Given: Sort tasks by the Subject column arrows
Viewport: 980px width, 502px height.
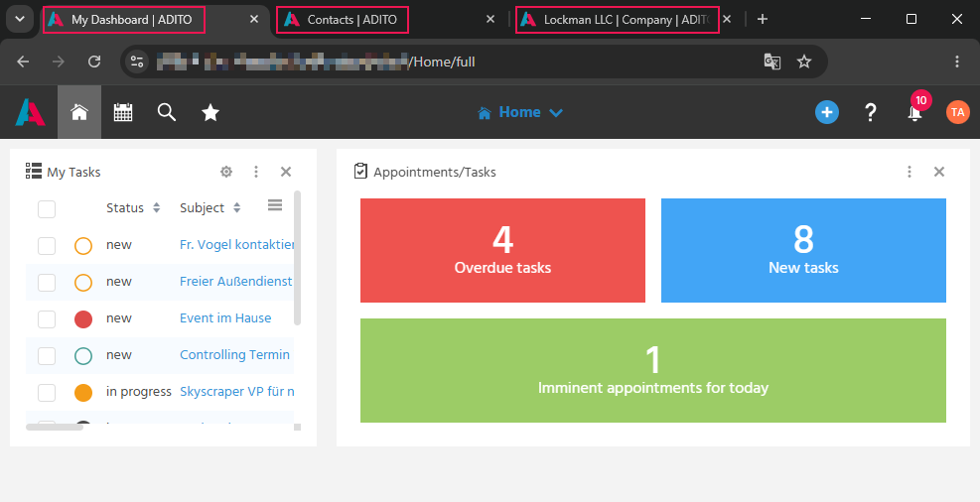Looking at the screenshot, I should click(x=237, y=208).
